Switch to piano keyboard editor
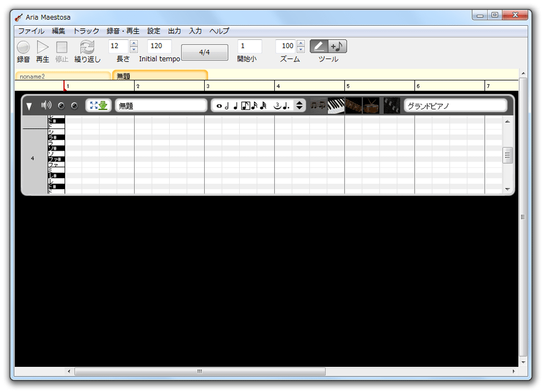 point(336,106)
